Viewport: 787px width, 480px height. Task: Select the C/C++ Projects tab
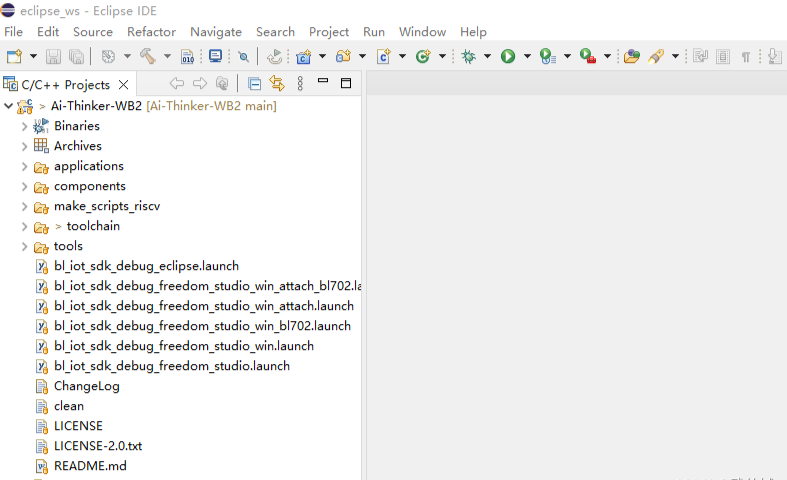coord(65,84)
